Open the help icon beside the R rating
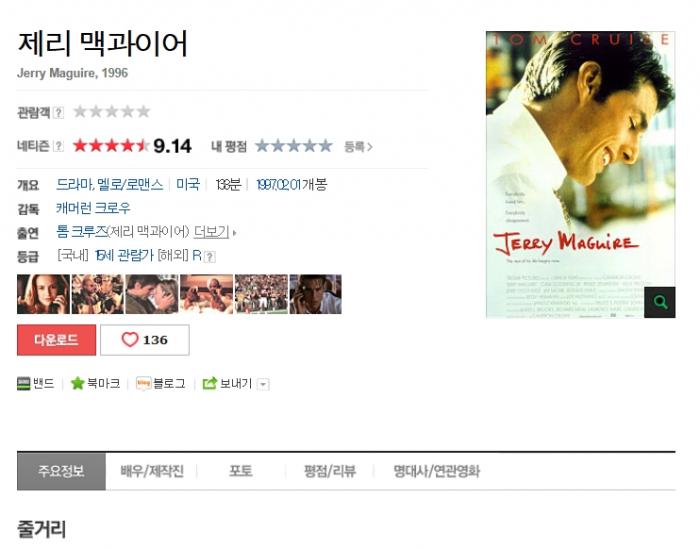Screen dimensions: 700x548 pos(210,256)
